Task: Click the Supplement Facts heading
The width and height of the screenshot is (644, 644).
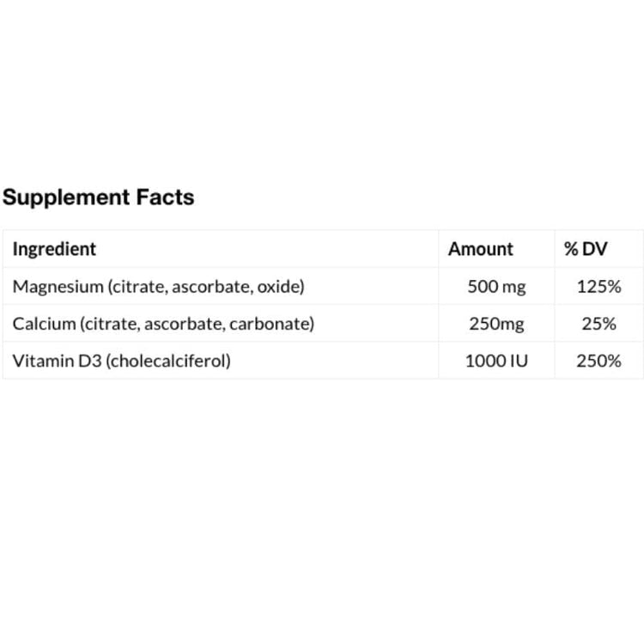Action: 98,197
